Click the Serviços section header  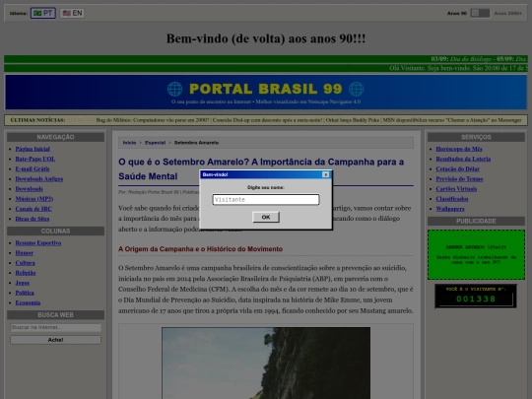point(476,137)
